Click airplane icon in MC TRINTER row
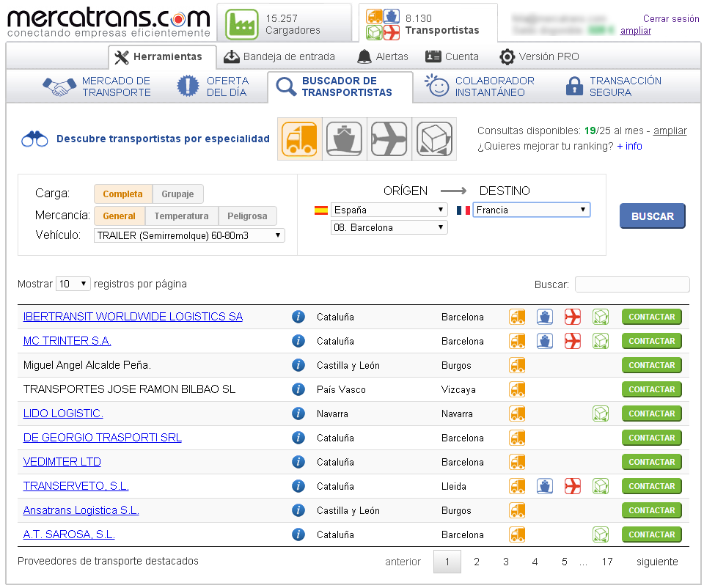This screenshot has width=704, height=588. 573,341
